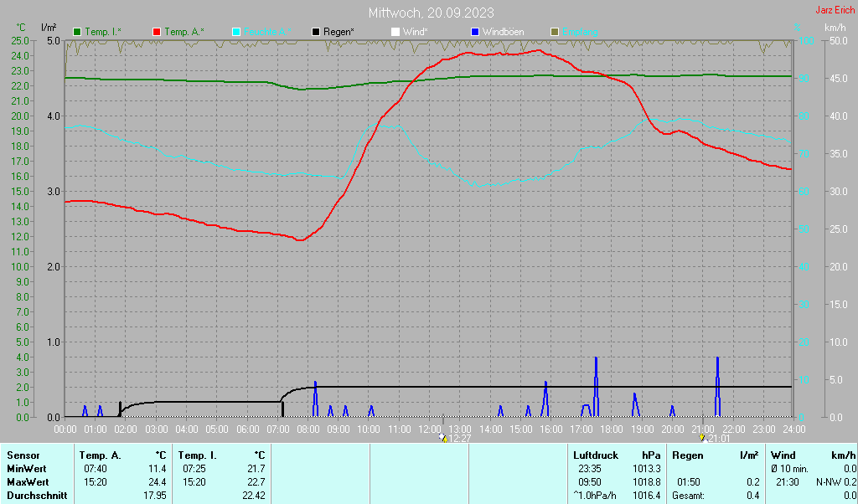Click the '09:50' pressure time cell

click(x=589, y=483)
